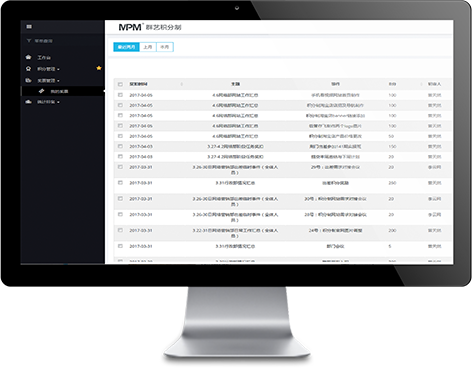Viewport: 472px width, 368px height.
Task: Toggle the sidebar grid menu icon
Action: (x=29, y=26)
